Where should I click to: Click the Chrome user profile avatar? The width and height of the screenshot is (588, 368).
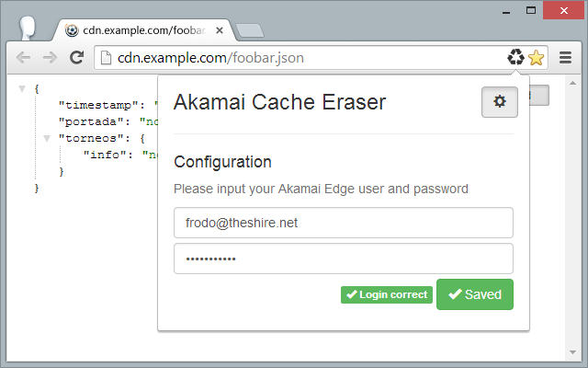(28, 29)
